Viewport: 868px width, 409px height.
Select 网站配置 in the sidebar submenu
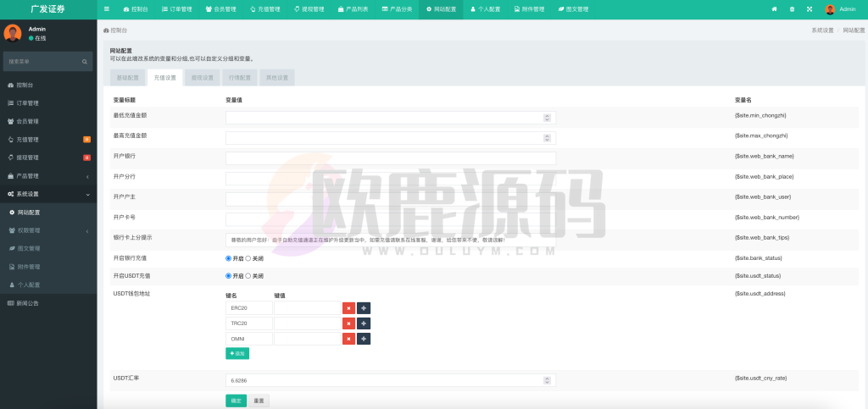(x=48, y=213)
